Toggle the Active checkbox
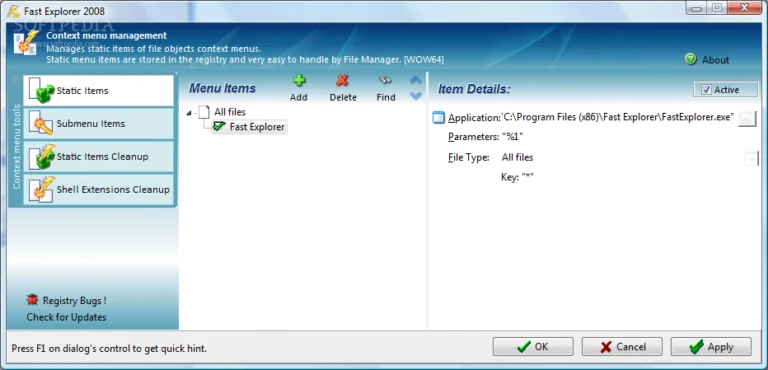The height and width of the screenshot is (370, 768). [706, 90]
